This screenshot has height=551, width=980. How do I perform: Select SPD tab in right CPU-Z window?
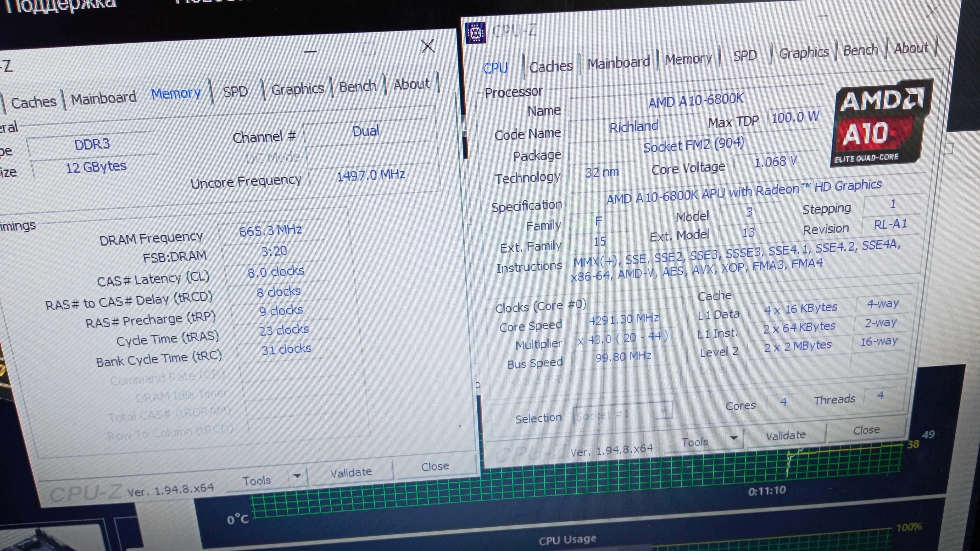click(x=745, y=56)
